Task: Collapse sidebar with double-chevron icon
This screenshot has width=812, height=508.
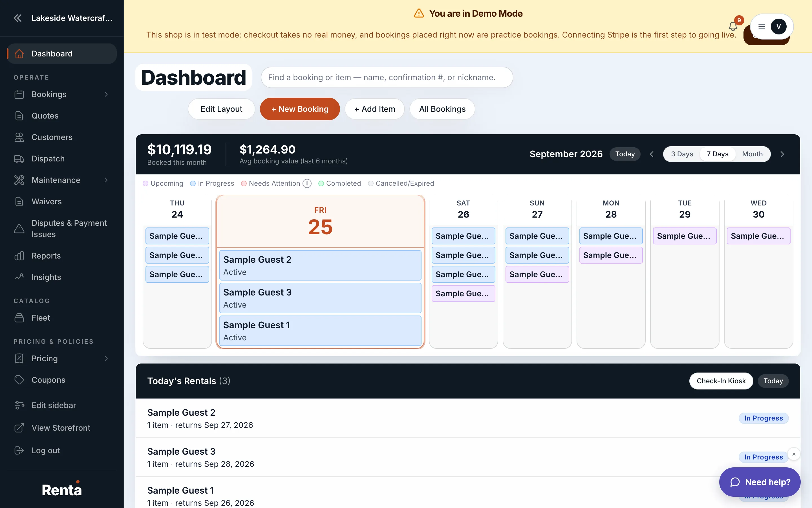Action: [x=18, y=18]
